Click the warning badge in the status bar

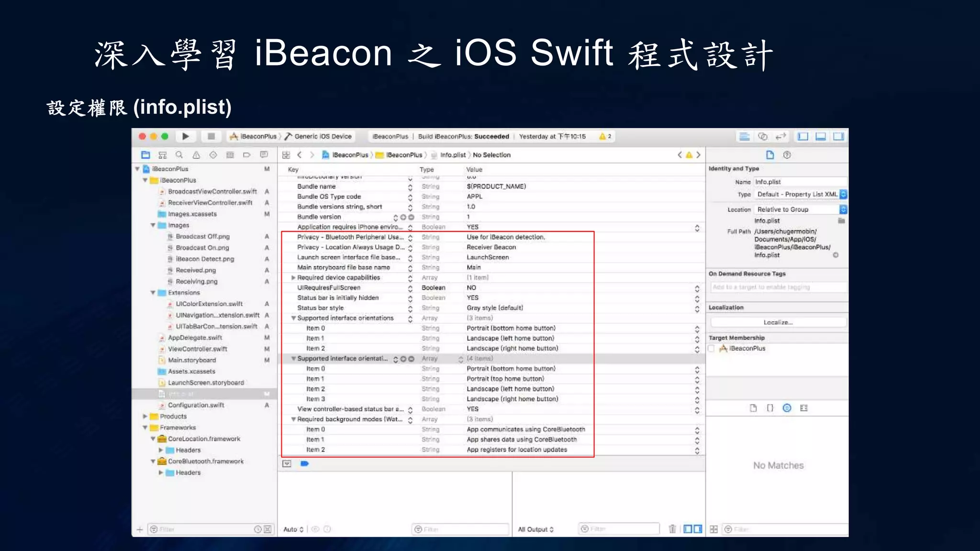(605, 136)
